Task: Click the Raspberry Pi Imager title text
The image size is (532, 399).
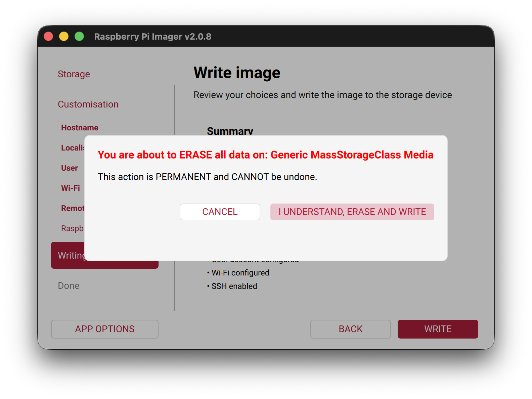Action: (153, 37)
